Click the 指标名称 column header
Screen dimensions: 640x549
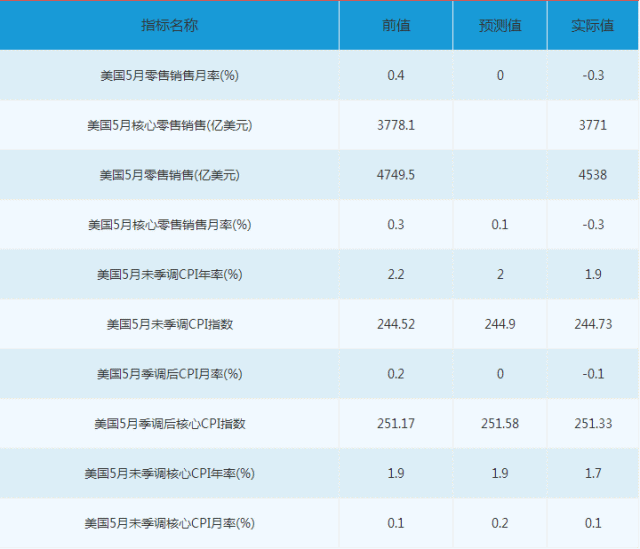pos(169,26)
